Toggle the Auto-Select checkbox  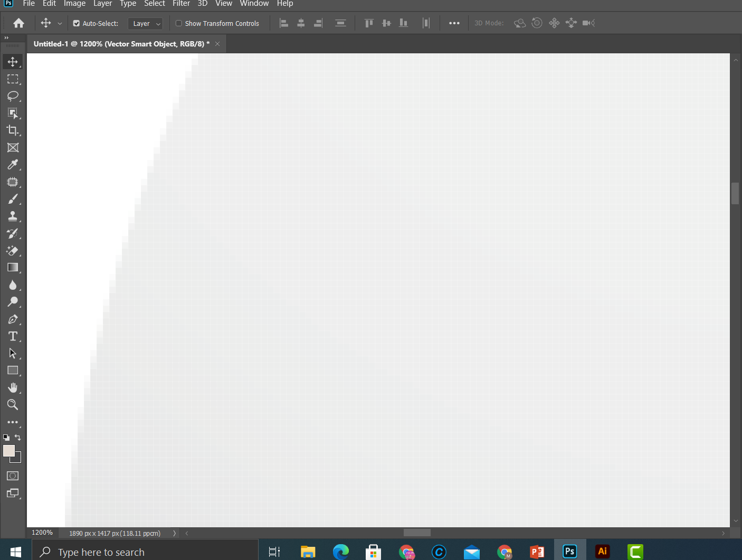click(77, 23)
